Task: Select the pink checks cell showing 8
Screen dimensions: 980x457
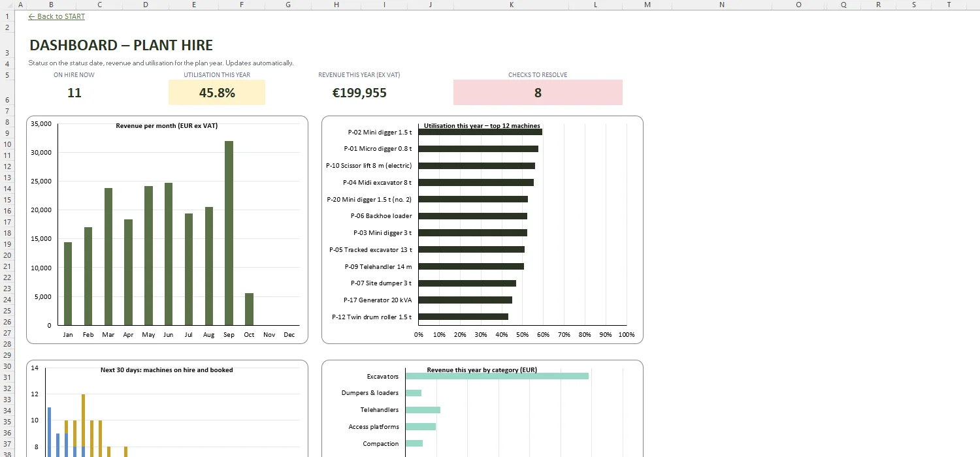Action: coord(538,93)
